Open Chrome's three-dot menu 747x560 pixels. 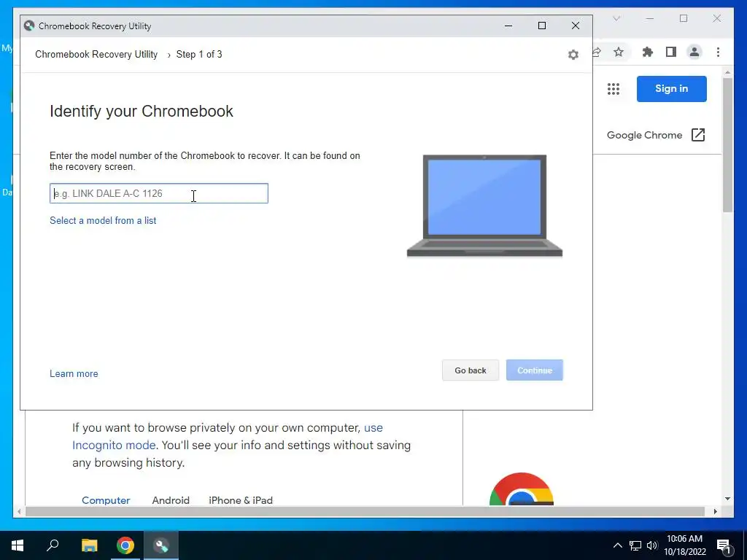coord(718,52)
